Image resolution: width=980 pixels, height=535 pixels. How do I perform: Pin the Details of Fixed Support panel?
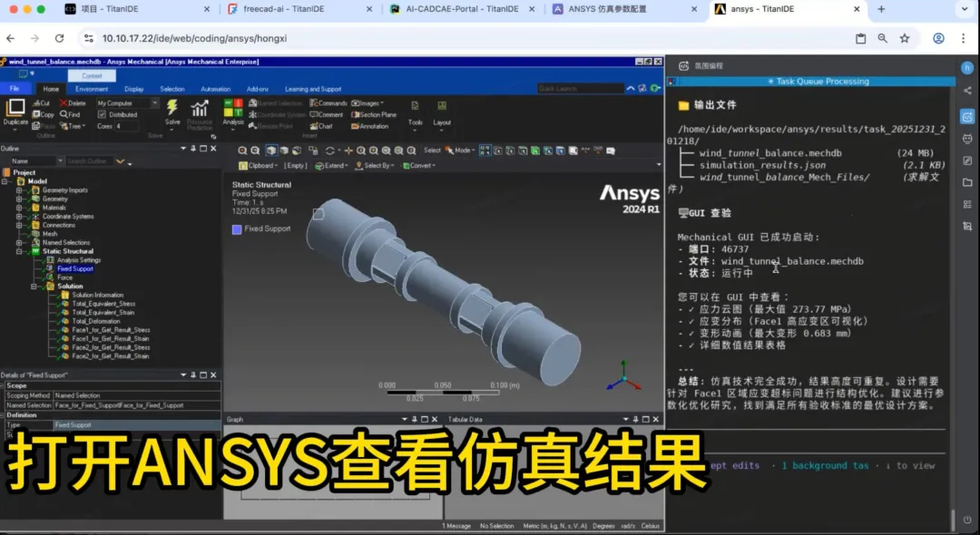click(x=193, y=375)
